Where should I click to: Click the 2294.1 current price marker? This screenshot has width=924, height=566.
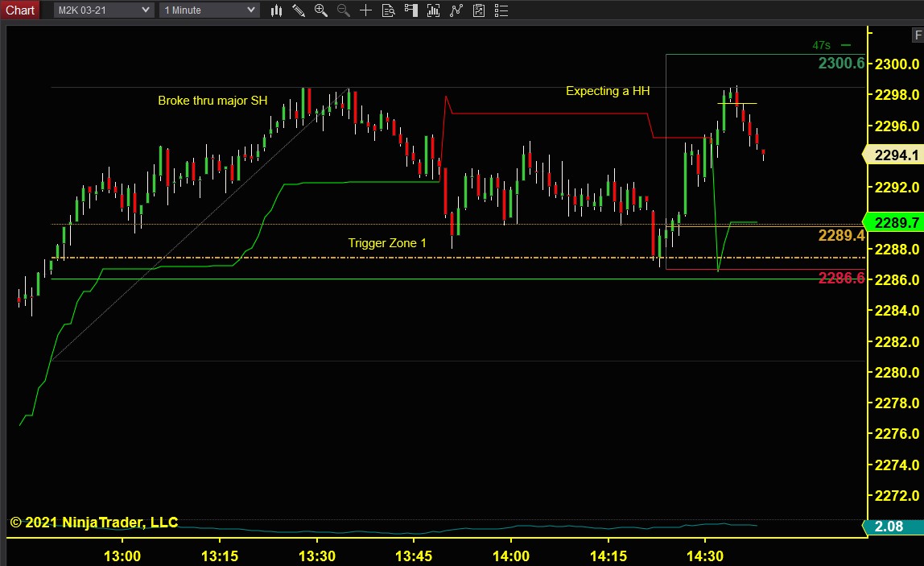pos(894,155)
